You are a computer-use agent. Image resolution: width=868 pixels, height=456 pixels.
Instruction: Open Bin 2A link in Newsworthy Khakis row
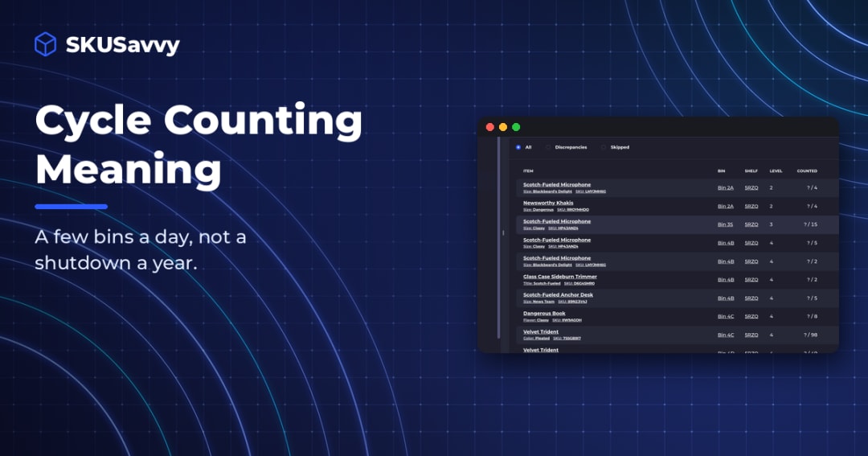pyautogui.click(x=726, y=206)
